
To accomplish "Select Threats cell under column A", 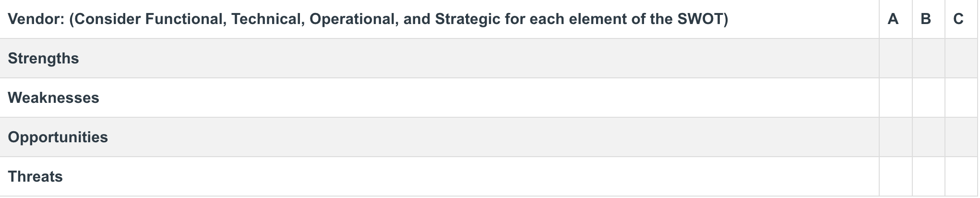I will [x=896, y=176].
